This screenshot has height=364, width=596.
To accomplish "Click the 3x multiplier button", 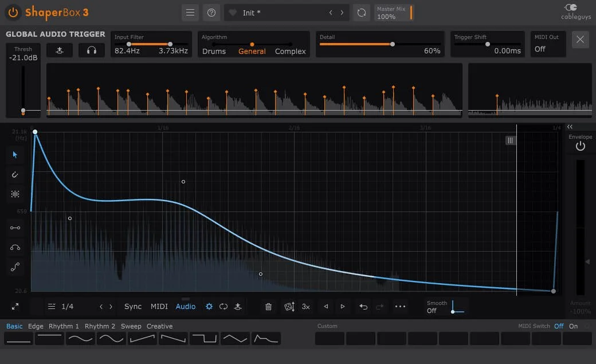I will tap(305, 306).
